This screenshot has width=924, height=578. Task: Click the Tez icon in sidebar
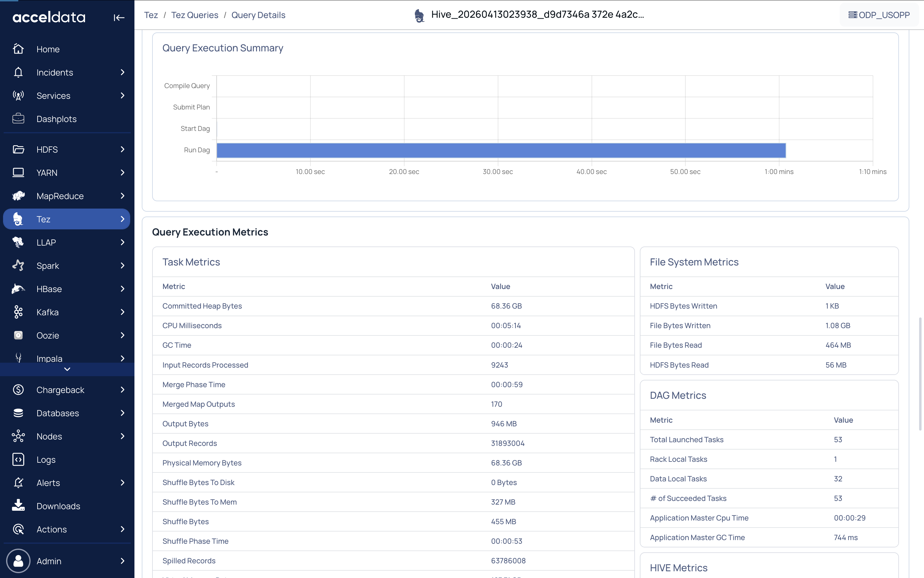18,219
